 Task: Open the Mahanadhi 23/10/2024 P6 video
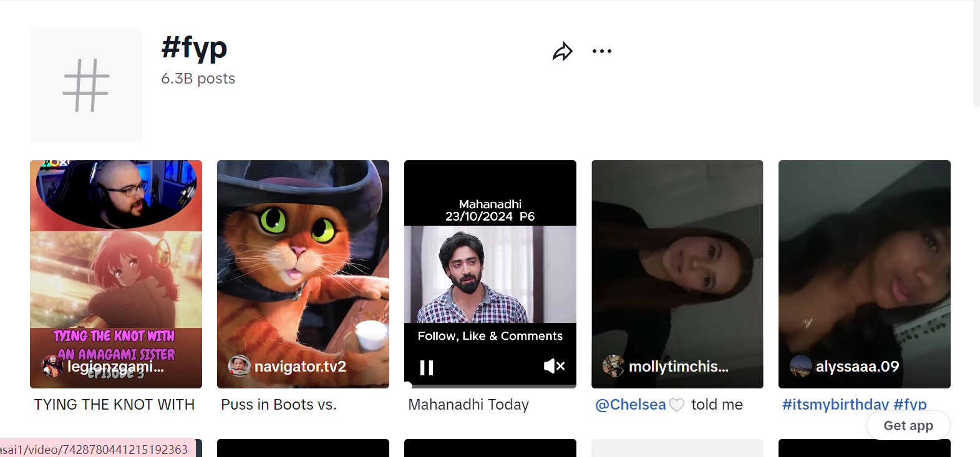pos(490,274)
